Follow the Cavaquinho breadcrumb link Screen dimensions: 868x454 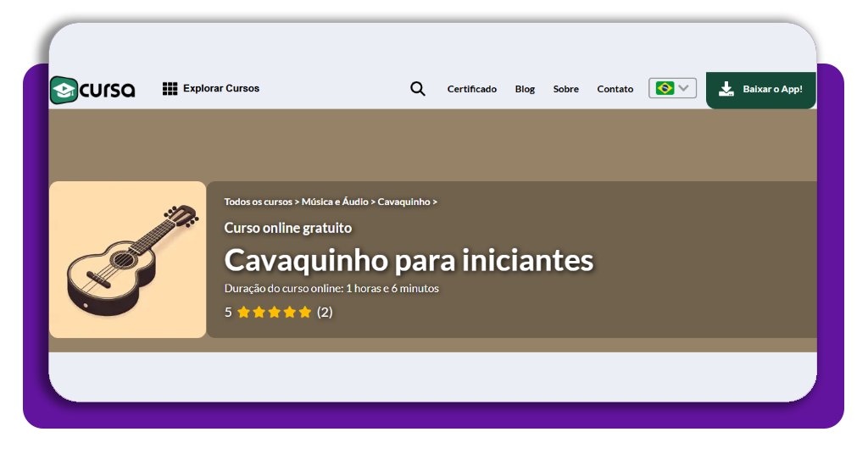click(x=403, y=202)
